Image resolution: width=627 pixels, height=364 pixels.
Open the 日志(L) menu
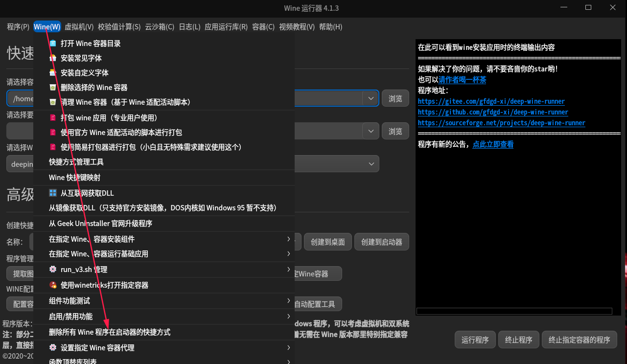pos(189,27)
